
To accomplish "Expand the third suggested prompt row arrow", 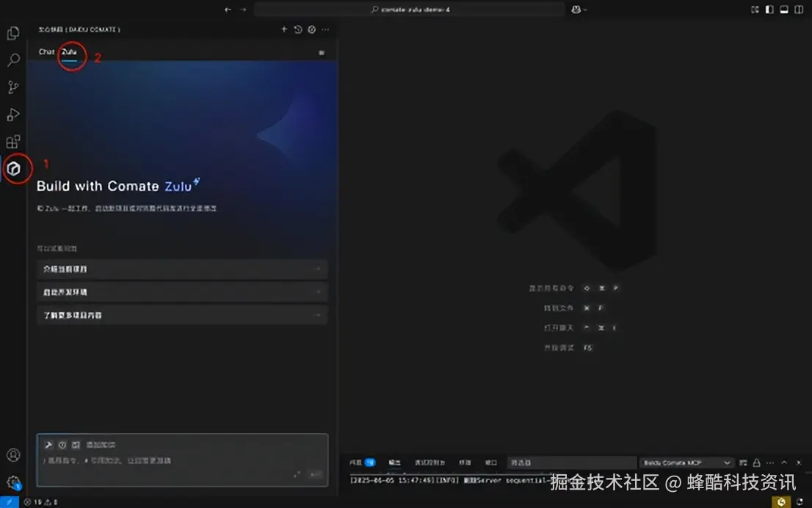I will click(x=319, y=315).
